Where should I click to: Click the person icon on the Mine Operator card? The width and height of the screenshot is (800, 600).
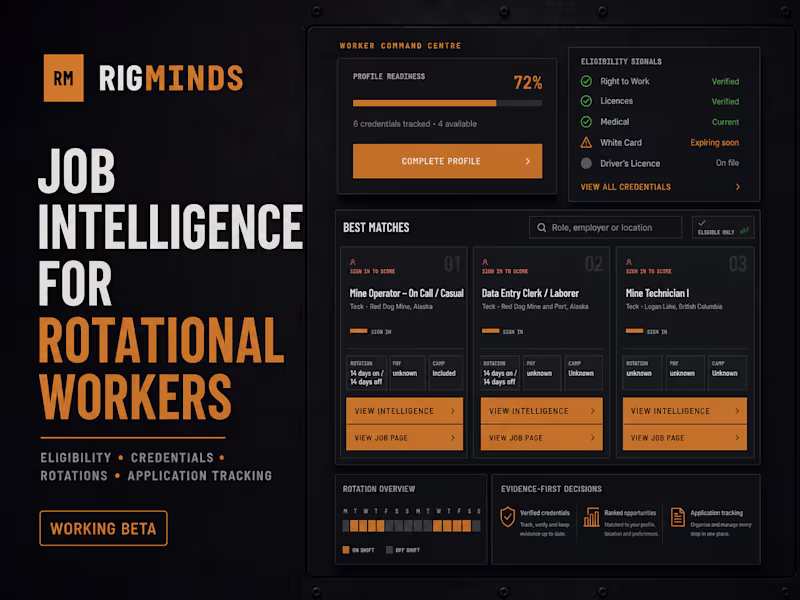coord(353,262)
